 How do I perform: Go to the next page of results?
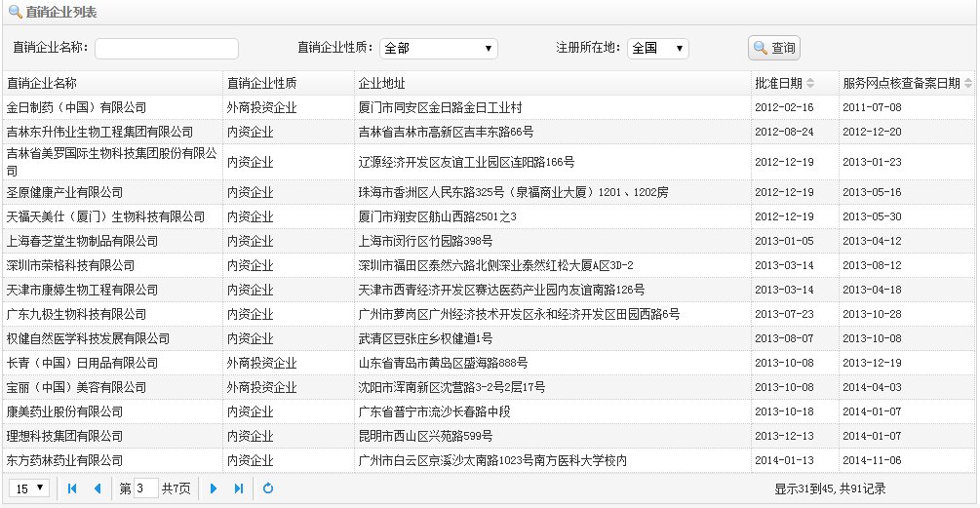click(214, 488)
